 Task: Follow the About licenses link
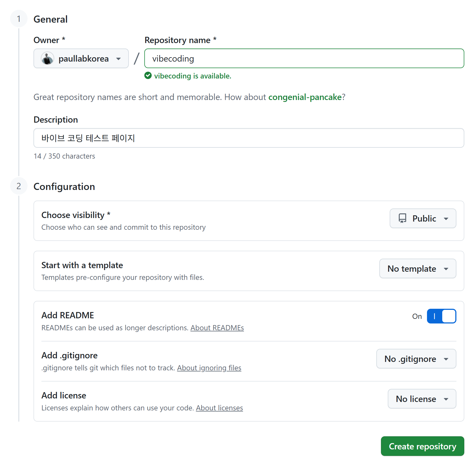219,408
